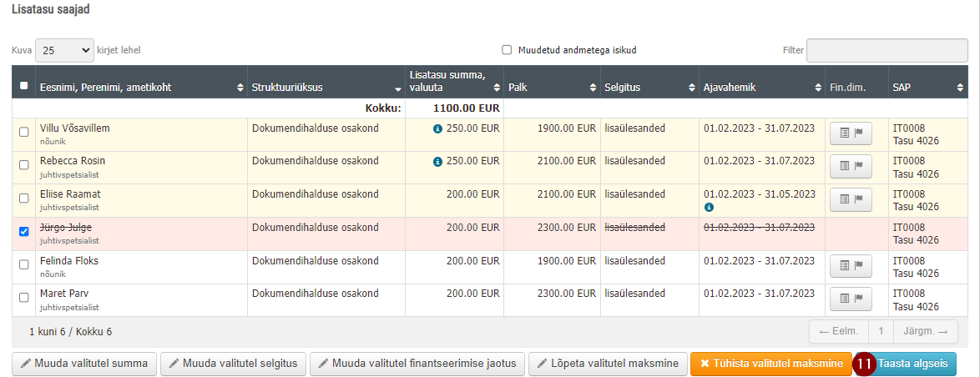The image size is (980, 377).
Task: Tick the Muudetud andmetega isikud checkbox
Action: [507, 50]
